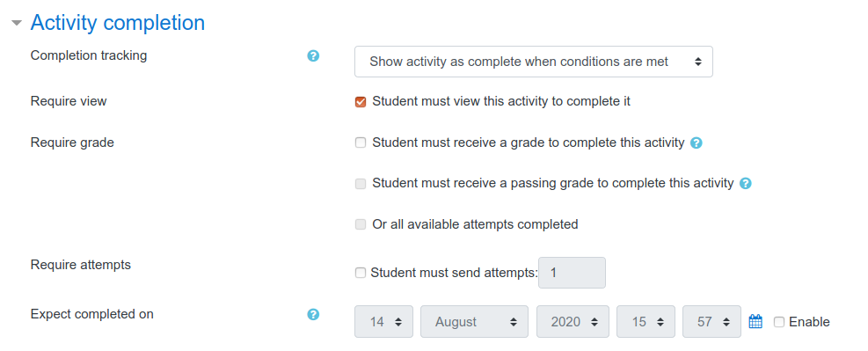Check Or all available attempts completed
This screenshot has width=868, height=351.
coord(361,224)
